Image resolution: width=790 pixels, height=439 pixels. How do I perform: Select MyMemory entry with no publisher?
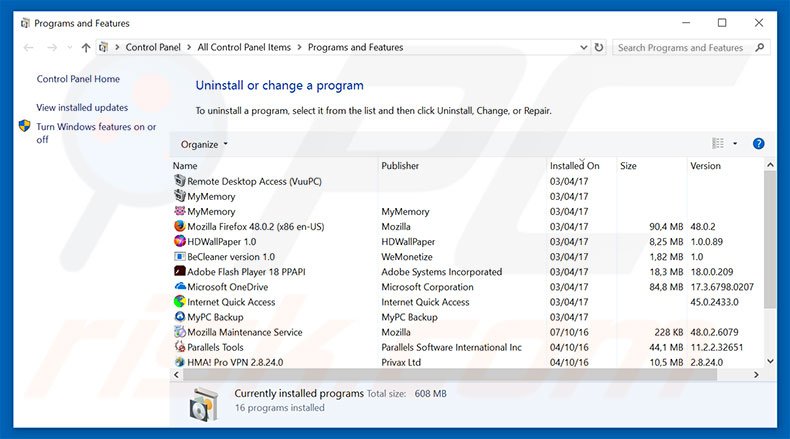click(x=211, y=196)
